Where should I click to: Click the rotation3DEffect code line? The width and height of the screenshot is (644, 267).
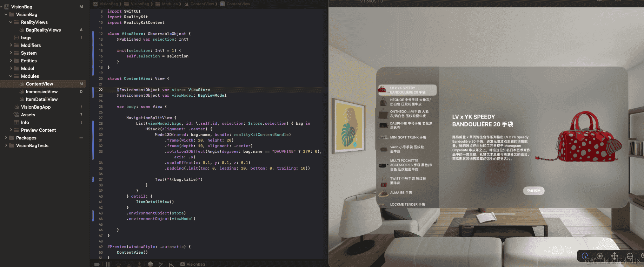click(x=243, y=151)
